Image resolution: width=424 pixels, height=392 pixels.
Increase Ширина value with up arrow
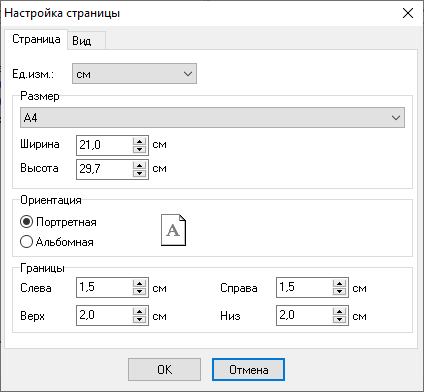click(x=139, y=141)
